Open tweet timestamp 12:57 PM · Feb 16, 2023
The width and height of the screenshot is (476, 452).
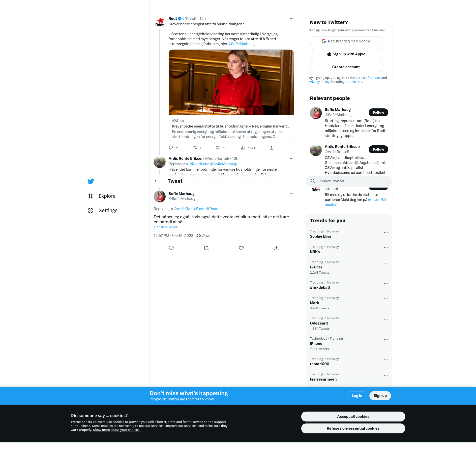coord(174,236)
